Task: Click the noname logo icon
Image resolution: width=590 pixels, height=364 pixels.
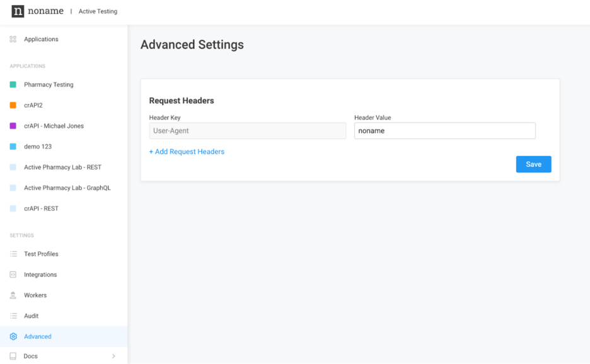Action: coord(18,11)
